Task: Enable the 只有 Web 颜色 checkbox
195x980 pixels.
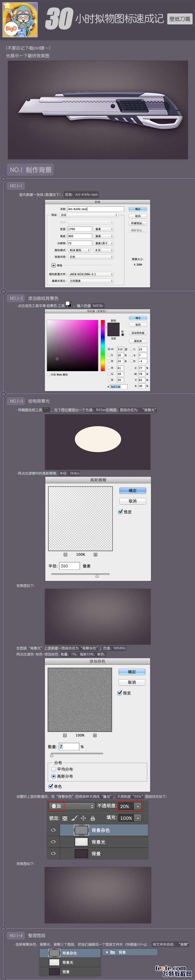Action: [49, 375]
